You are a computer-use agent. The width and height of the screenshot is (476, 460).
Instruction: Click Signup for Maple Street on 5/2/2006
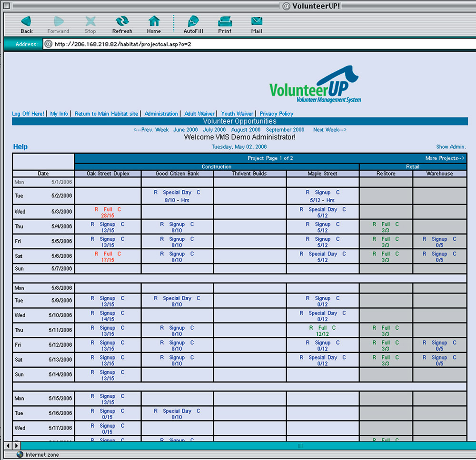click(x=322, y=192)
